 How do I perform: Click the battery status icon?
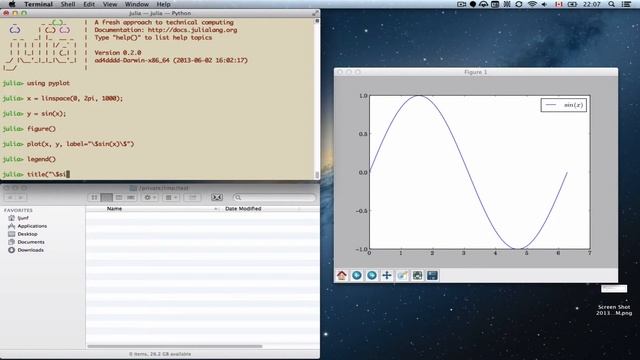pyautogui.click(x=572, y=4)
